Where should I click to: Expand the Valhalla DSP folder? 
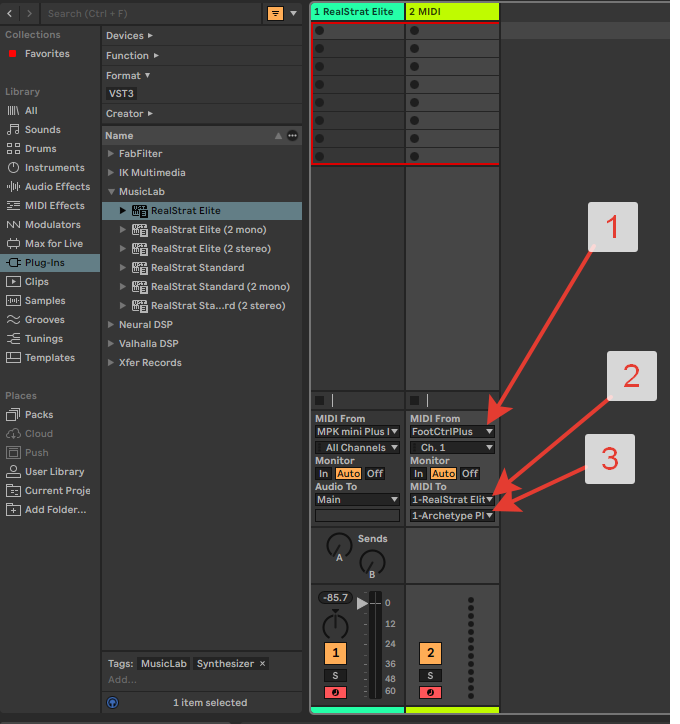(x=111, y=344)
